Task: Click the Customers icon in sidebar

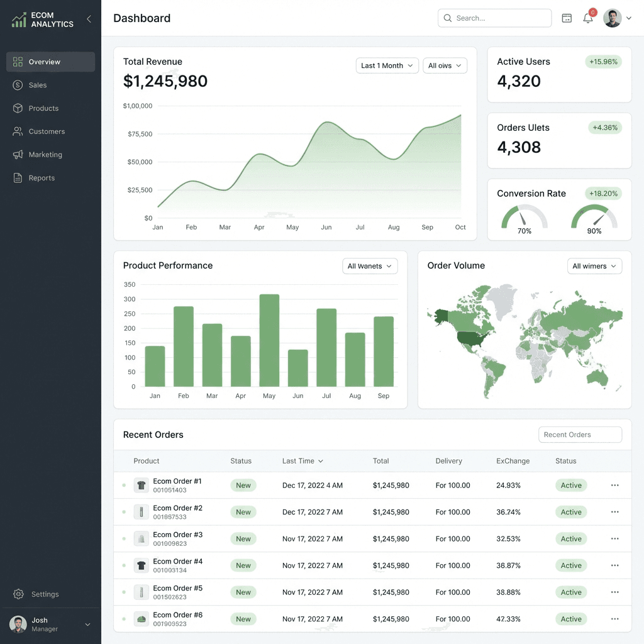Action: tap(19, 131)
